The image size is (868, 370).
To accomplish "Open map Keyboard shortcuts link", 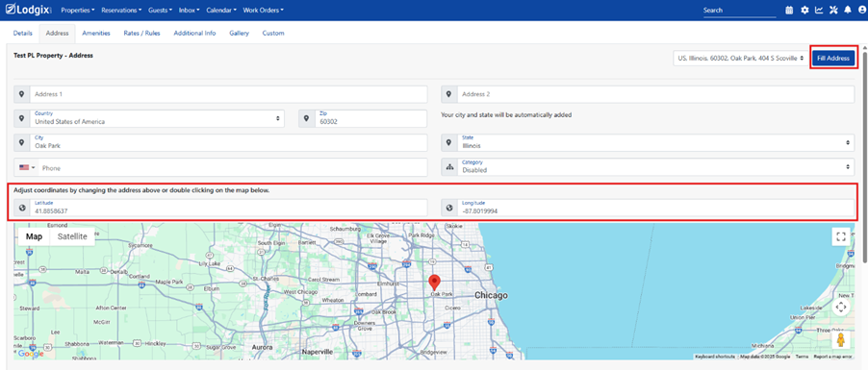I will [715, 357].
